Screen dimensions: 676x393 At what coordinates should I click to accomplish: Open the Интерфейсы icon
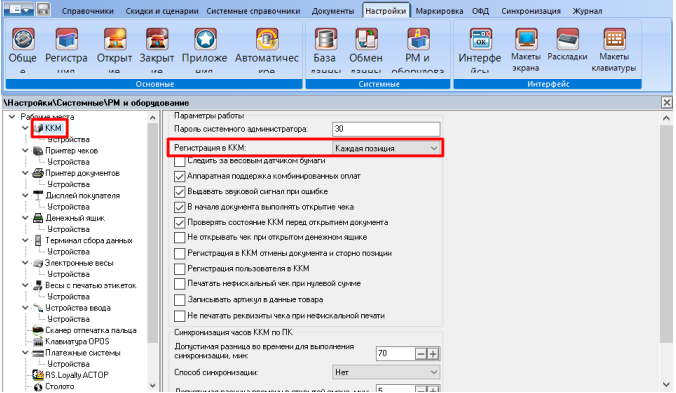tap(480, 39)
